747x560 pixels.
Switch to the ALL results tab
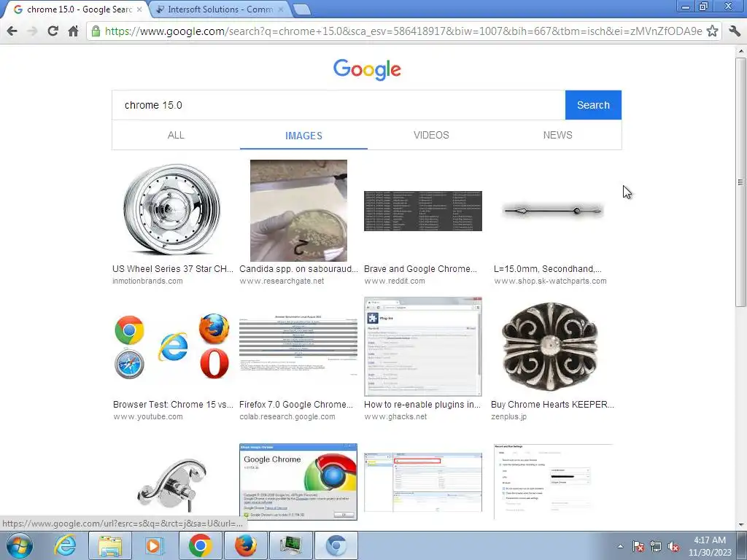click(176, 135)
